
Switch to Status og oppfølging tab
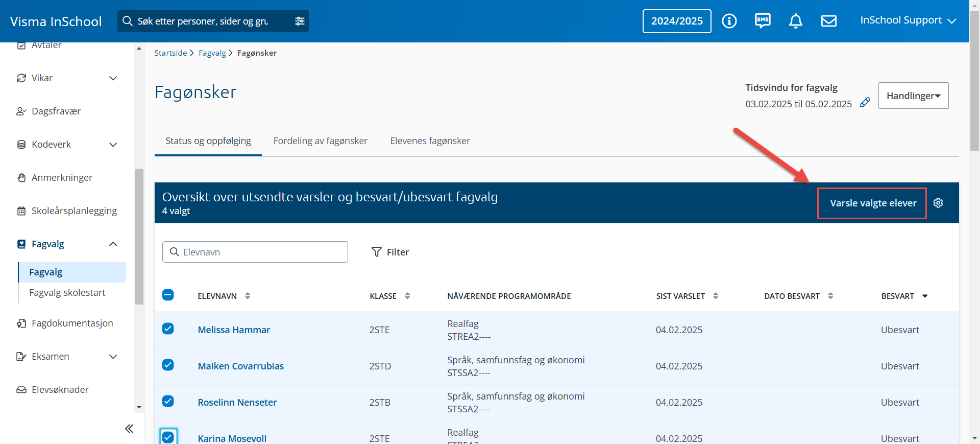[208, 141]
